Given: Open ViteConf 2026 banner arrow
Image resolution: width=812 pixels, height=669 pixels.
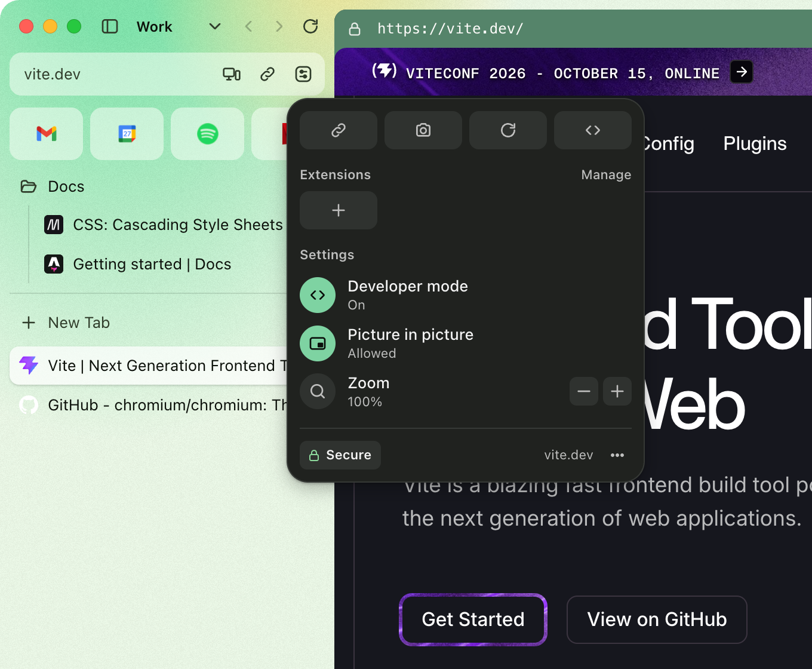Looking at the screenshot, I should pyautogui.click(x=742, y=72).
